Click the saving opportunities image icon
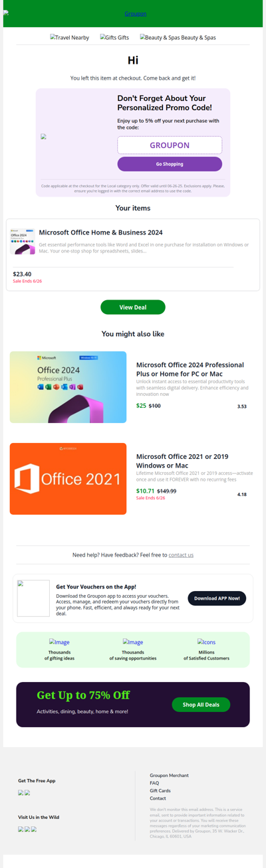The width and height of the screenshot is (266, 868). click(x=133, y=642)
